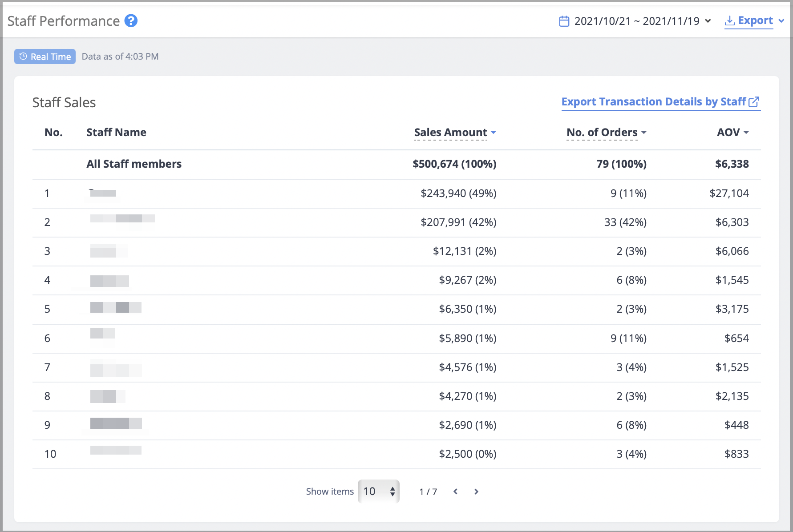Click the external link icon after Export Transaction Details

click(754, 102)
